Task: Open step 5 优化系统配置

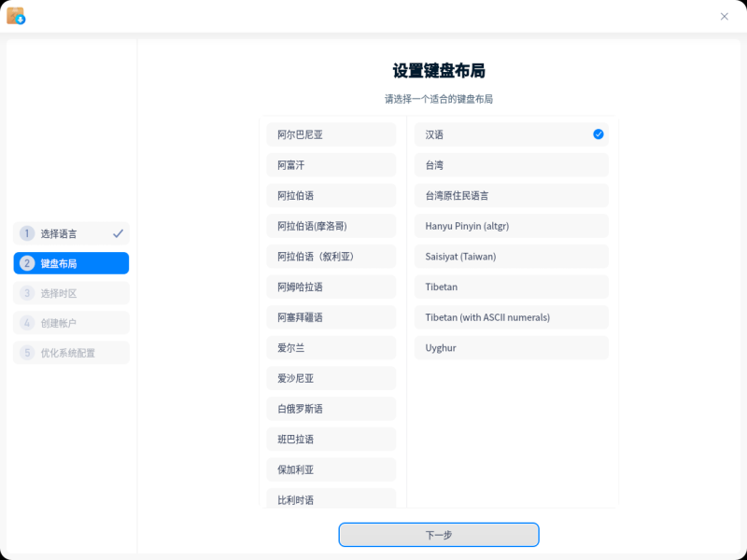Action: pos(72,353)
